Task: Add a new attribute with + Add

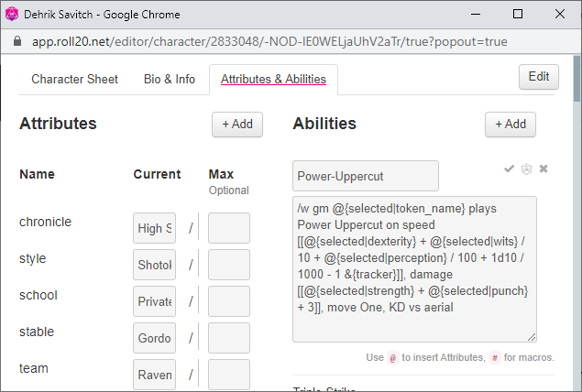Action: coord(237,125)
